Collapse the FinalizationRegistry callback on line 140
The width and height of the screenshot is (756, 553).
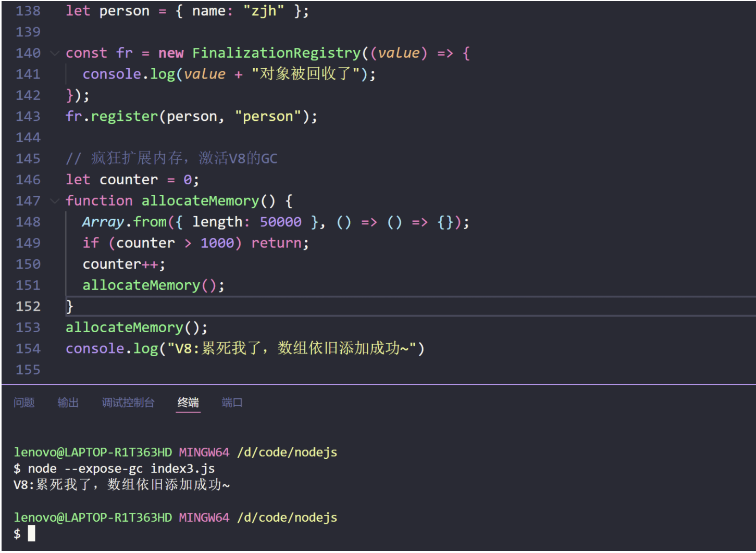click(x=55, y=53)
